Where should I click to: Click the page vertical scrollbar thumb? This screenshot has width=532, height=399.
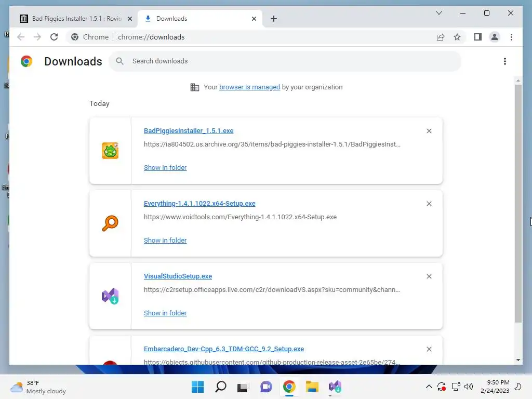(518, 203)
